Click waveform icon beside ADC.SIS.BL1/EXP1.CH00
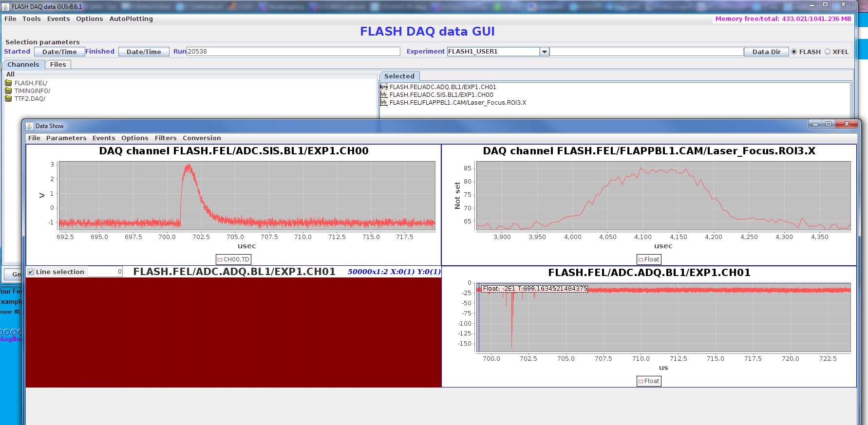Viewport: 868px width, 425px height. (x=384, y=95)
